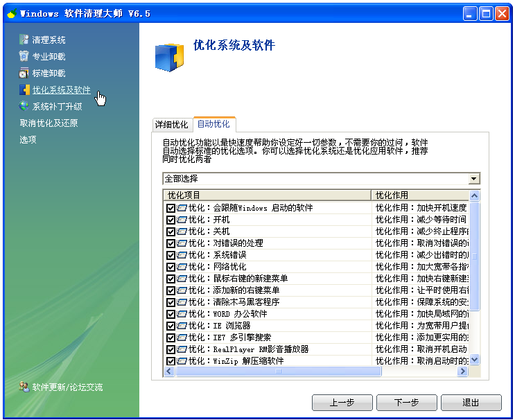Image resolution: width=515 pixels, height=420 pixels.
Task: Open the 系统补丁升级 link
Action: (x=57, y=107)
